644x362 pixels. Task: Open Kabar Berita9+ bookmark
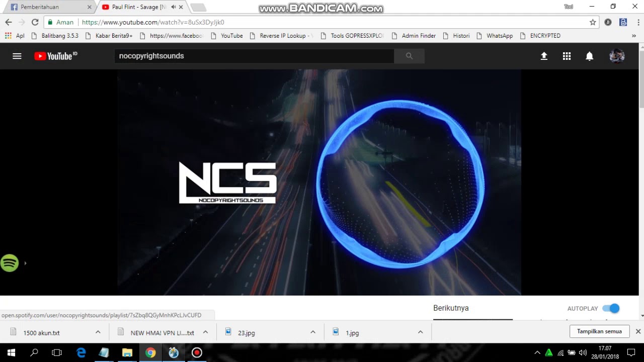(109, 36)
